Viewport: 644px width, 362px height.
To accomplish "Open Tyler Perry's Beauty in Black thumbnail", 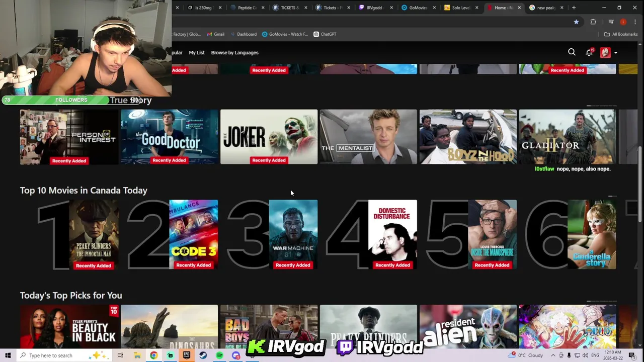I will point(69,326).
